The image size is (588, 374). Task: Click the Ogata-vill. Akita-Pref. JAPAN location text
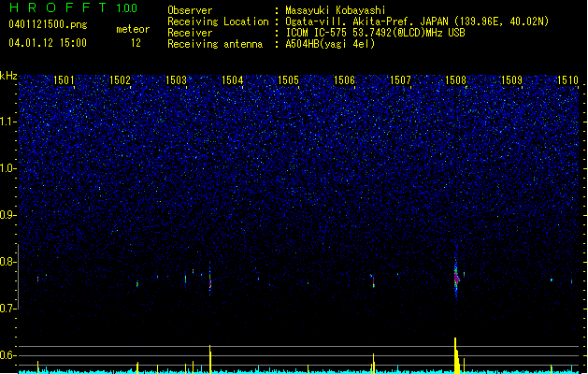pyautogui.click(x=417, y=22)
